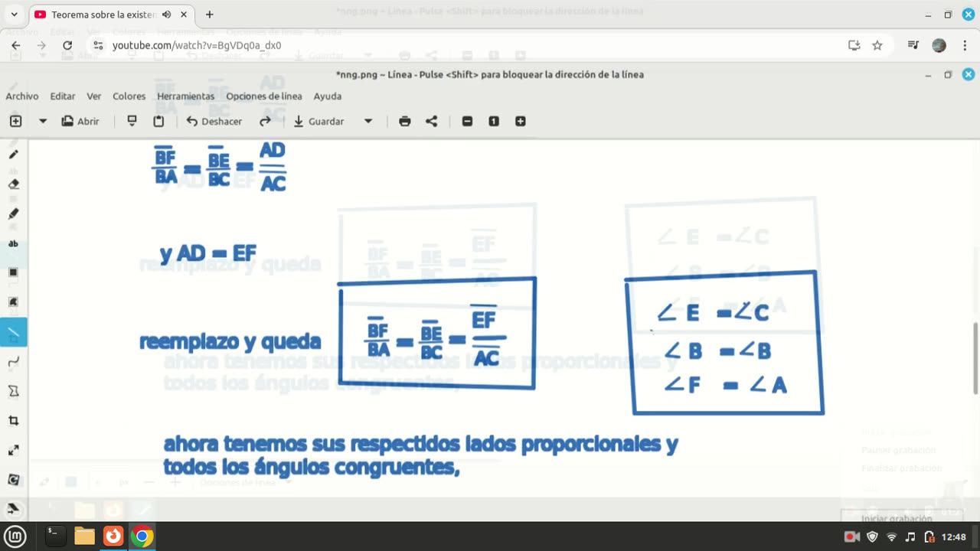980x551 pixels.
Task: Open the Ayuda menu
Action: point(328,96)
